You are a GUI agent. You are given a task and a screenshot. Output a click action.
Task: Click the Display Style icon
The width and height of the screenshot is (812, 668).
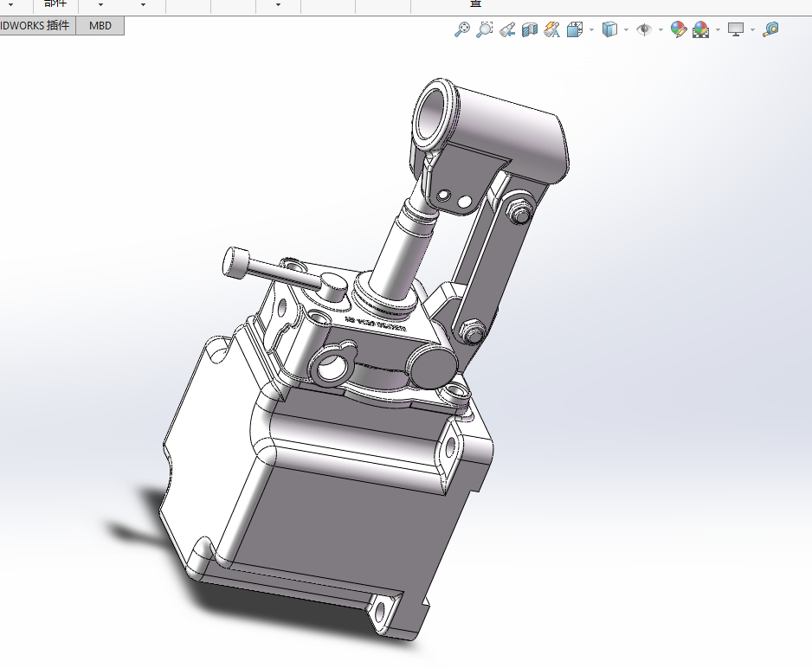[x=609, y=29]
